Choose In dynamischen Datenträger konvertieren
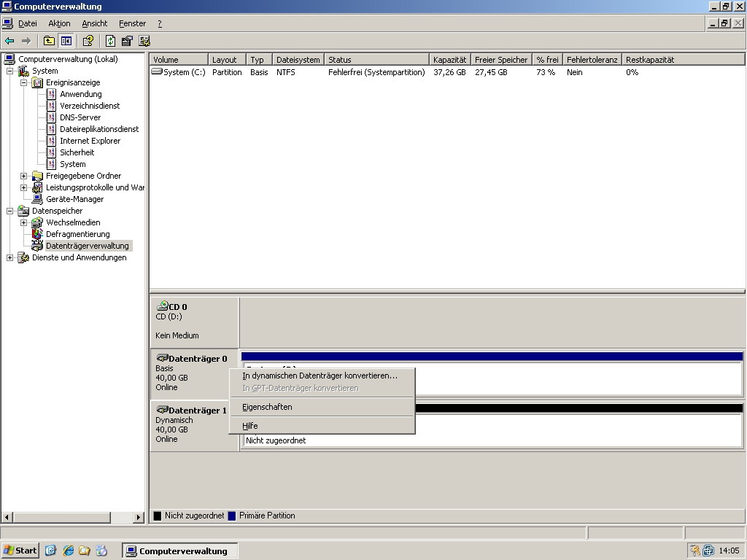 pos(320,376)
